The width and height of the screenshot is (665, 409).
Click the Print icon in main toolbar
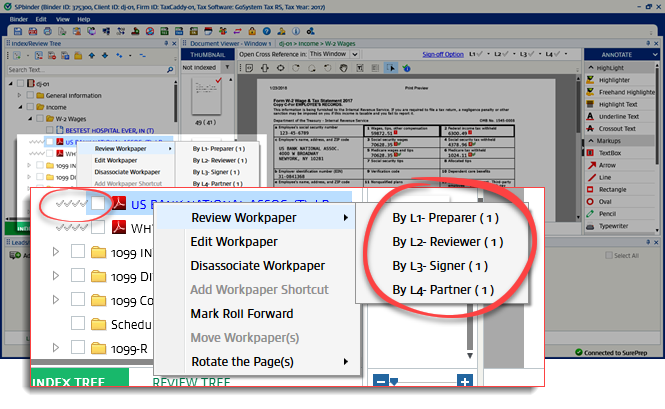click(x=48, y=31)
